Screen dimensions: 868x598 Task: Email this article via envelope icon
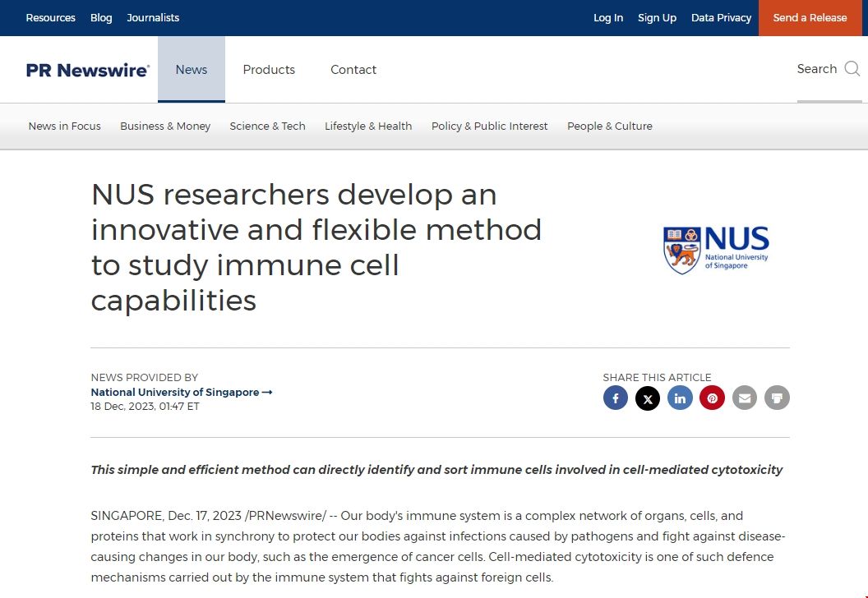tap(745, 398)
